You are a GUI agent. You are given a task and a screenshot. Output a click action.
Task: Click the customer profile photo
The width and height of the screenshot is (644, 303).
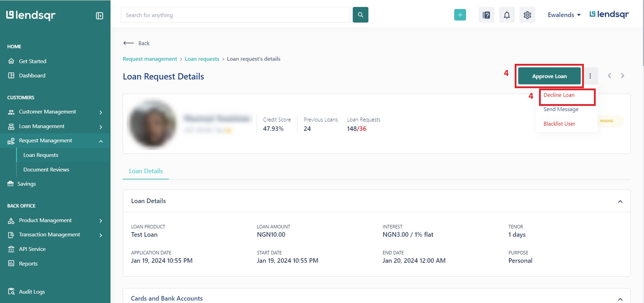click(152, 124)
